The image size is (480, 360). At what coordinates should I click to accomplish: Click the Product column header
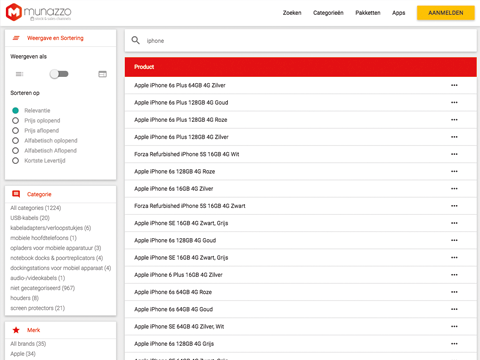(x=144, y=67)
